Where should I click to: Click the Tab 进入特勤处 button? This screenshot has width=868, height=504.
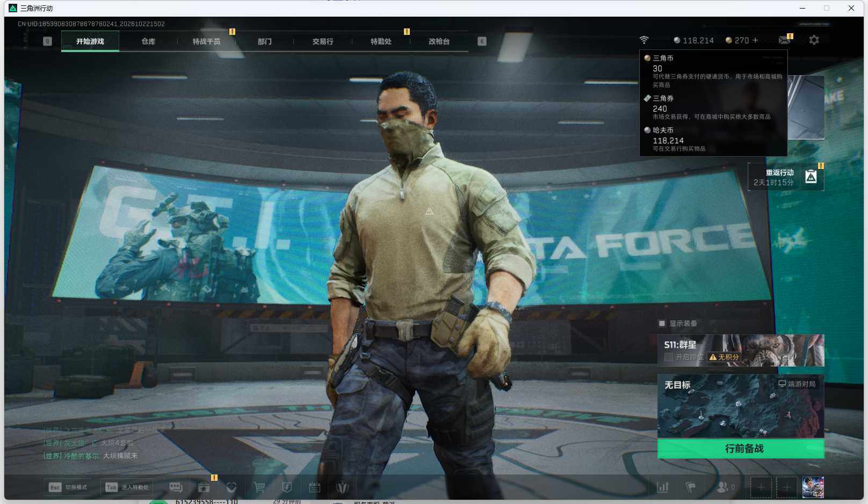[x=127, y=487]
